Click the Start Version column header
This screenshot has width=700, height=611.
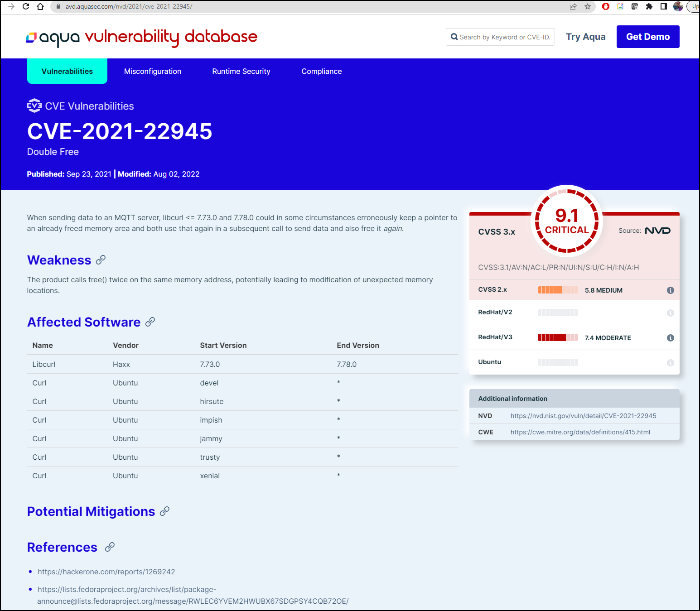pos(223,345)
